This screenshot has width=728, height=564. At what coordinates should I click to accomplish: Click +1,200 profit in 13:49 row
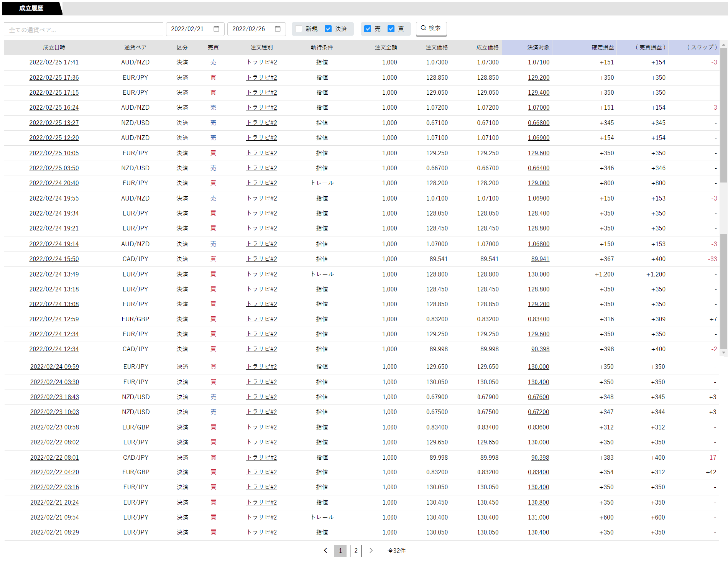604,274
